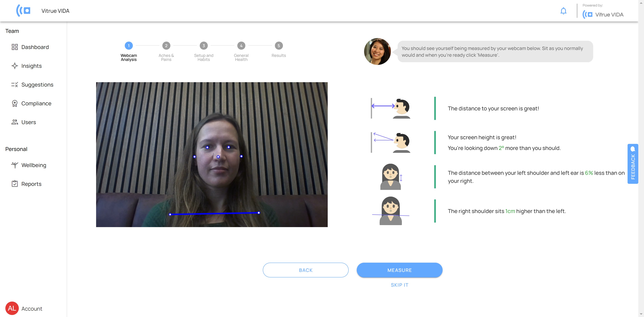Click the left ear 6% less text
The height and width of the screenshot is (317, 644).
pyautogui.click(x=536, y=177)
